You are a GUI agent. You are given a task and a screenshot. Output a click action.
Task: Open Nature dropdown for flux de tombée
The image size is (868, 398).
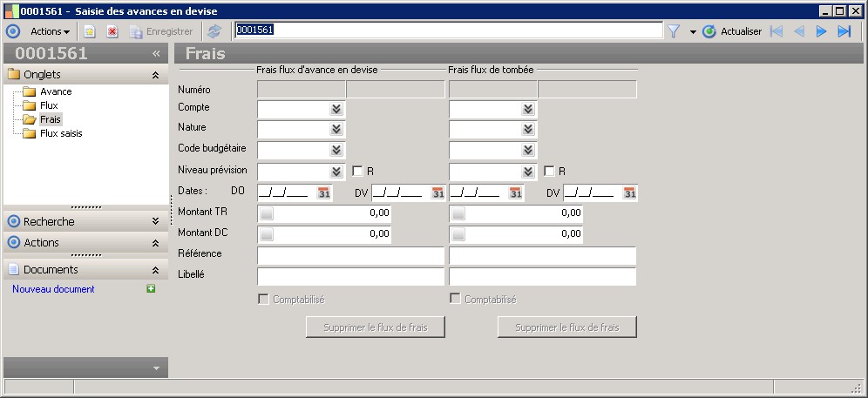pyautogui.click(x=527, y=129)
